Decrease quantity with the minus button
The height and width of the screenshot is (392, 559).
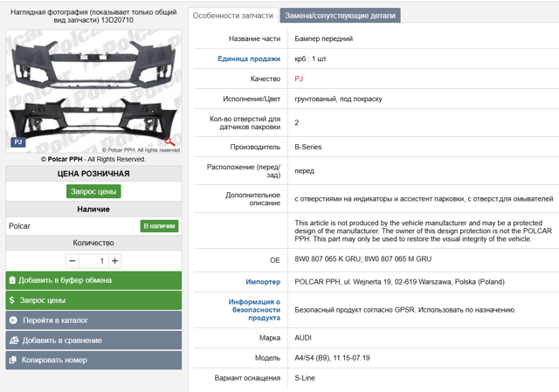pos(72,261)
